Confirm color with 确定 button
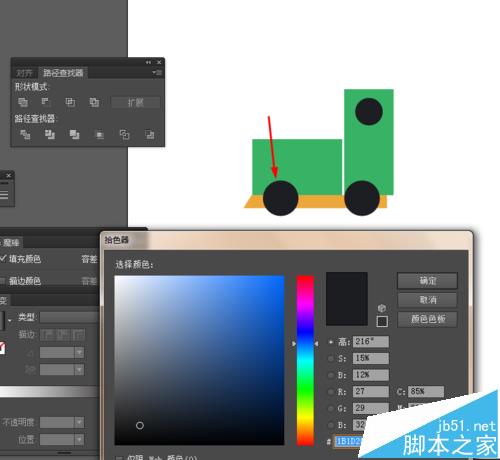Image resolution: width=500 pixels, height=460 pixels. click(427, 281)
